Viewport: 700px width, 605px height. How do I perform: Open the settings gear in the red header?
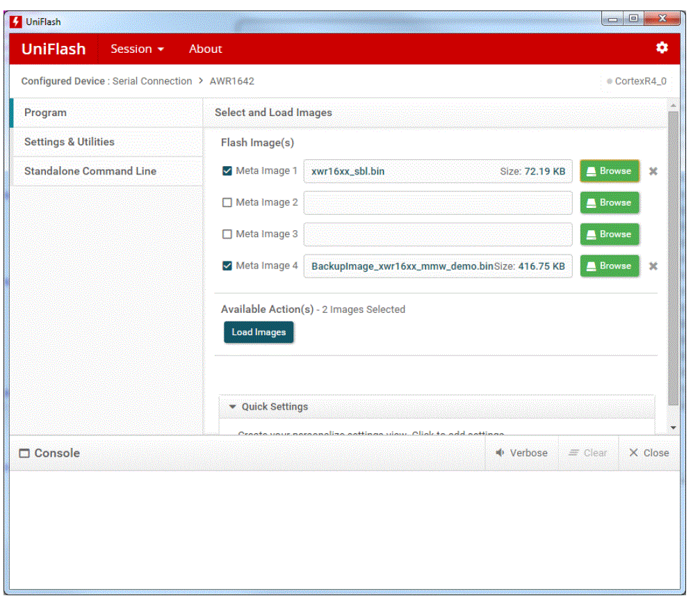(x=662, y=48)
